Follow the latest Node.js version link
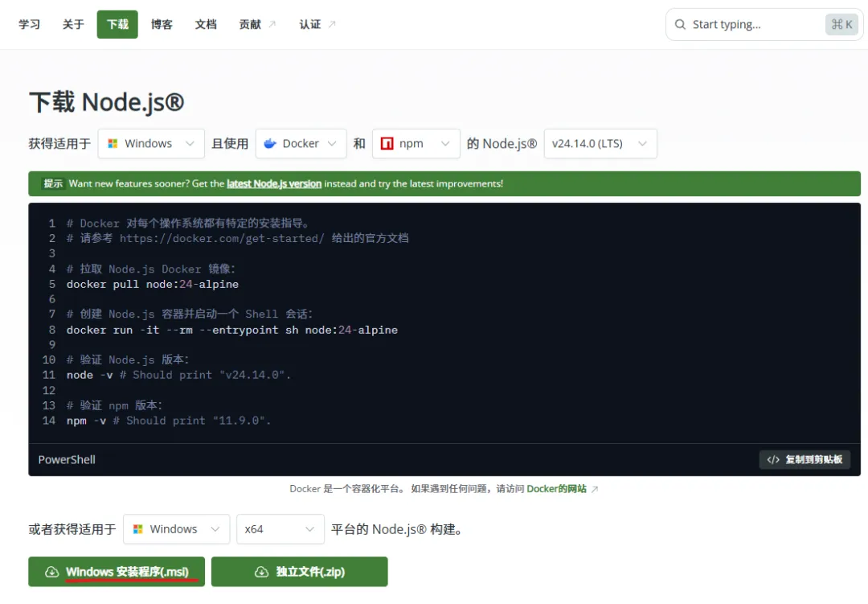 tap(274, 183)
